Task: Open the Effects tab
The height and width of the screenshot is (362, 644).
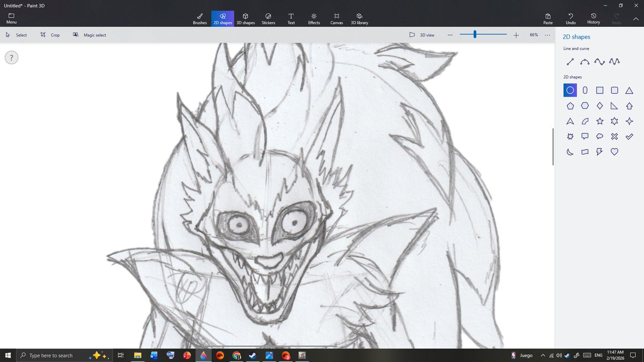Action: pyautogui.click(x=314, y=19)
